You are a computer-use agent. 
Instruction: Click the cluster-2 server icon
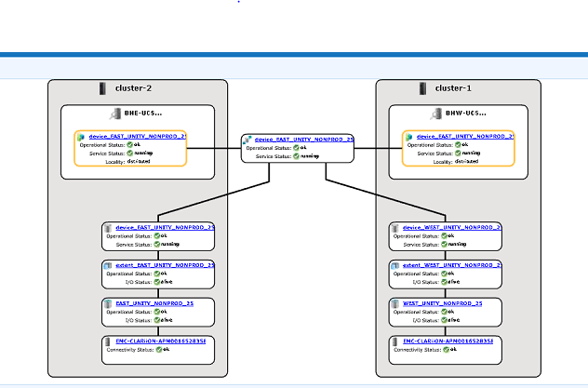pos(102,88)
